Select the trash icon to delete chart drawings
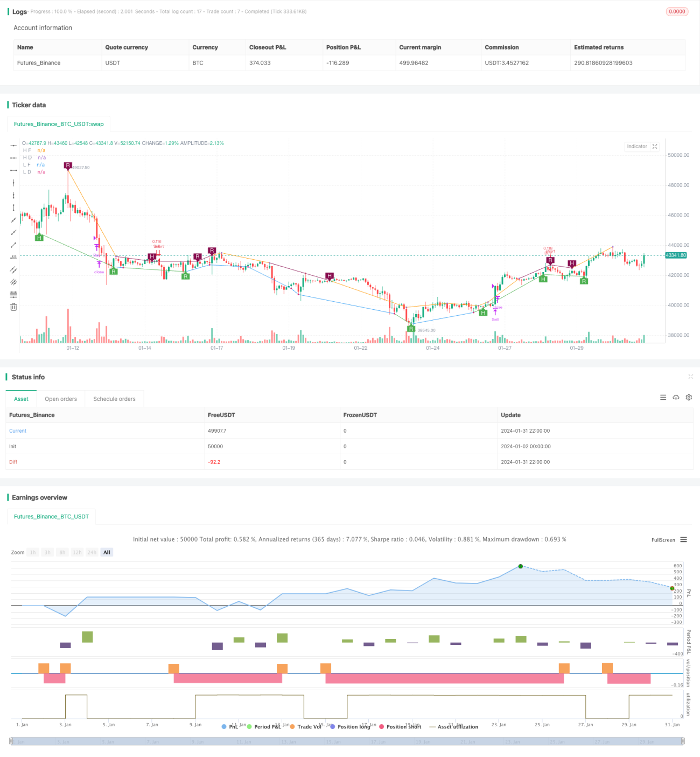Screen dimensions: 700x757 [x=13, y=307]
